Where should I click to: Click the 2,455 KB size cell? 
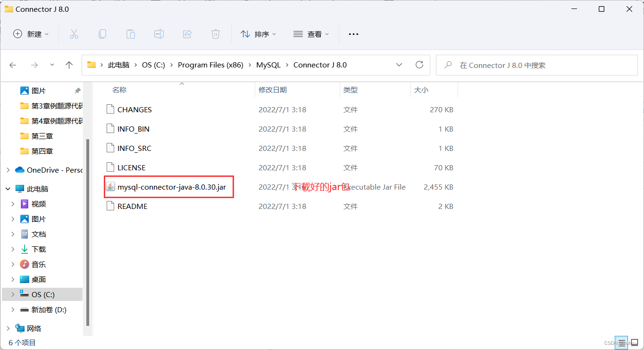[x=438, y=187]
